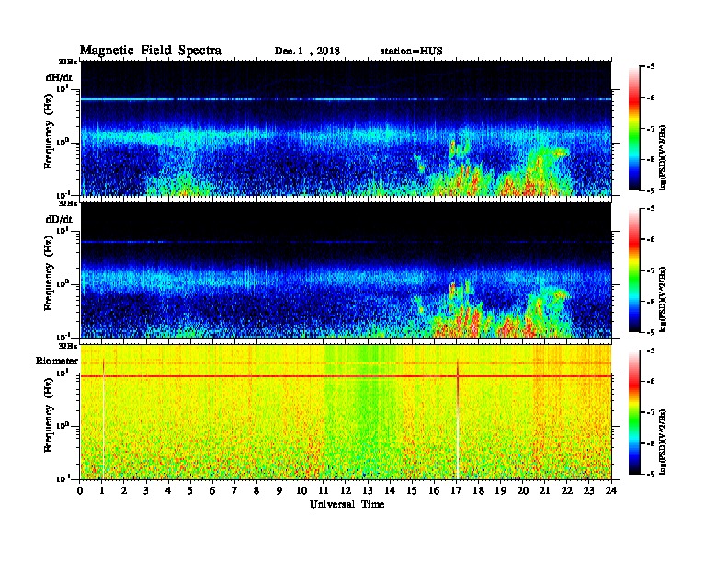
Task: Click hour tick label '9' on time axis
Action: coord(279,491)
